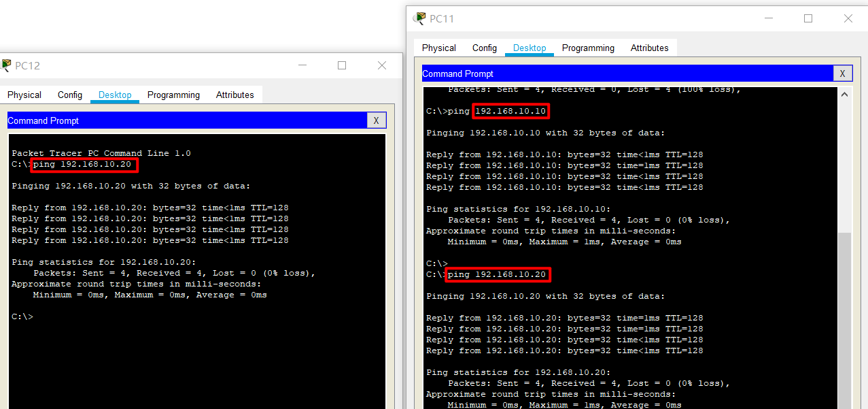
Task: Open the Physical tab in PC12 window
Action: [x=24, y=95]
